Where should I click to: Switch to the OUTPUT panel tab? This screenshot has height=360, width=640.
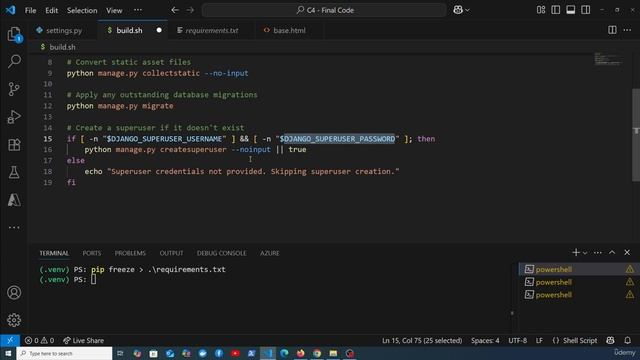point(171,253)
